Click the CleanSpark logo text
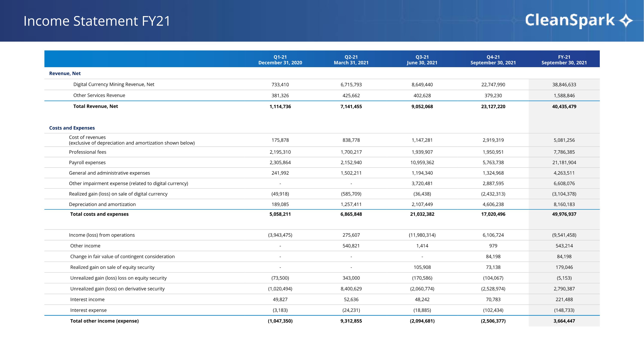644x362 pixels. [x=570, y=20]
